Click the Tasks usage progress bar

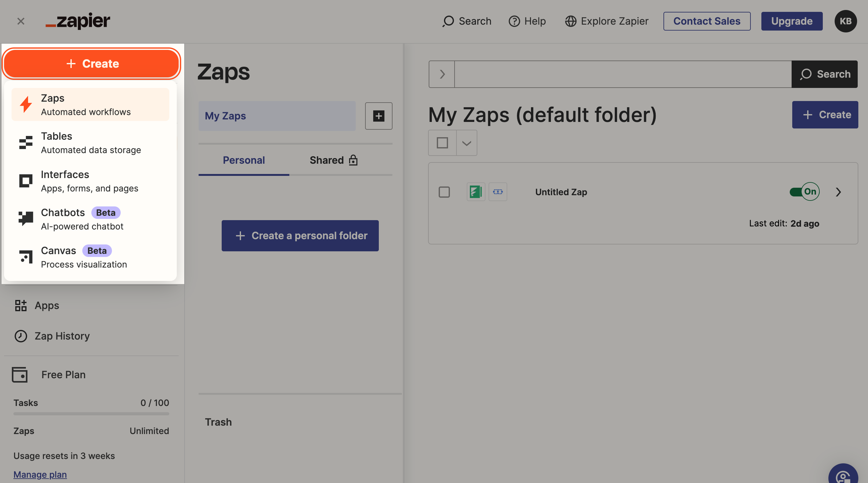tap(91, 413)
